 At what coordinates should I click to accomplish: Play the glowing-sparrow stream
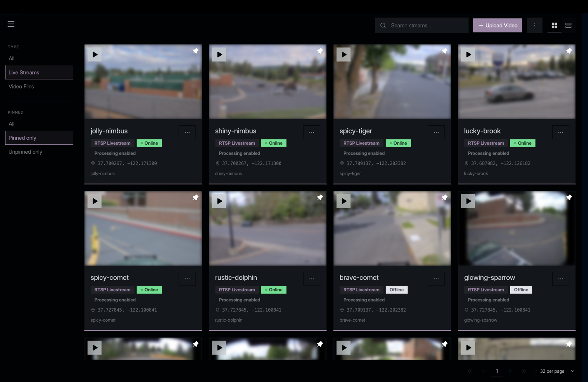(x=468, y=201)
